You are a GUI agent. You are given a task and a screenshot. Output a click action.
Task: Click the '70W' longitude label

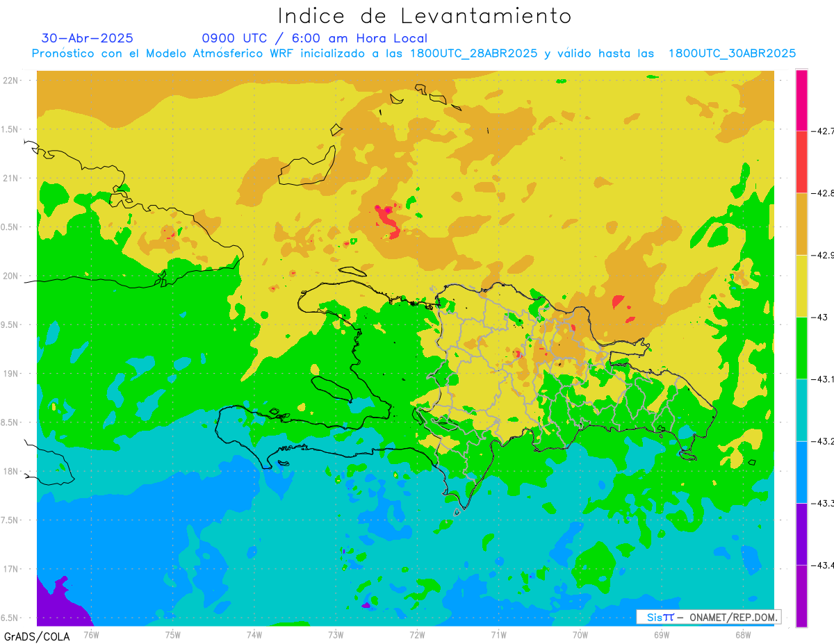click(x=580, y=634)
